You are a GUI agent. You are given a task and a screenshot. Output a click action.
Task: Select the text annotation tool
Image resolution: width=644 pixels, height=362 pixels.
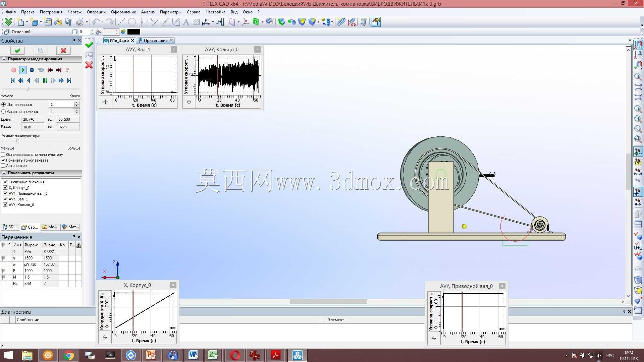[x=186, y=22]
